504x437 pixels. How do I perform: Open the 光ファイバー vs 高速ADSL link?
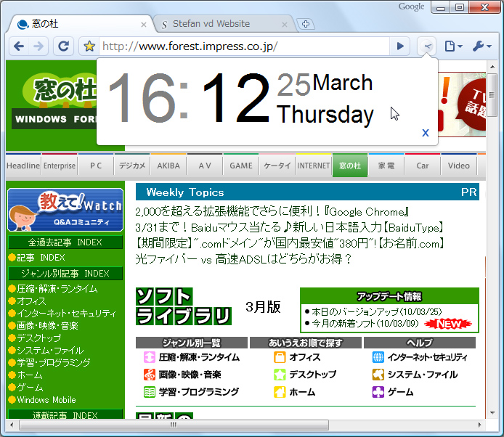pyautogui.click(x=243, y=259)
